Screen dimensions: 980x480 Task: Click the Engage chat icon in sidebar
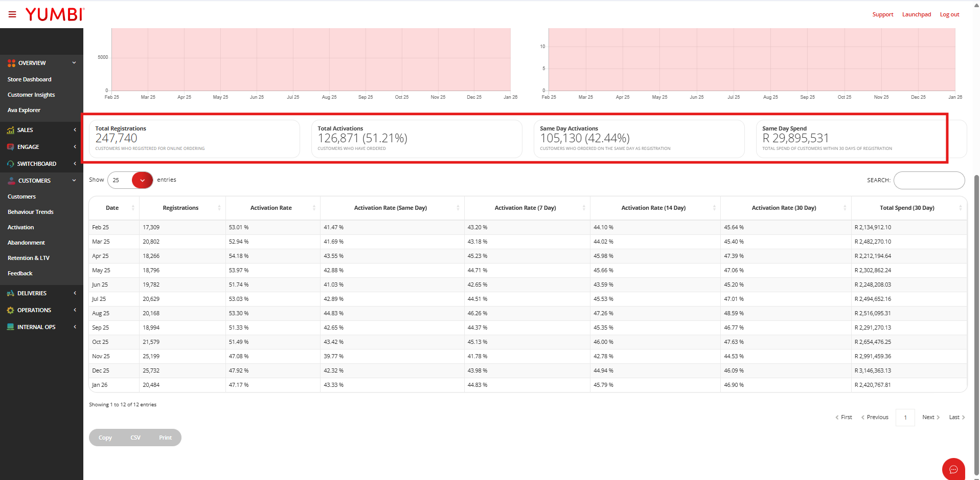tap(11, 147)
